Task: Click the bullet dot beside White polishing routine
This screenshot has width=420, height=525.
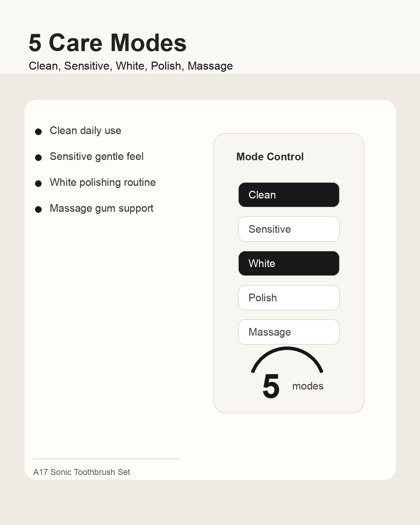Action: click(38, 183)
